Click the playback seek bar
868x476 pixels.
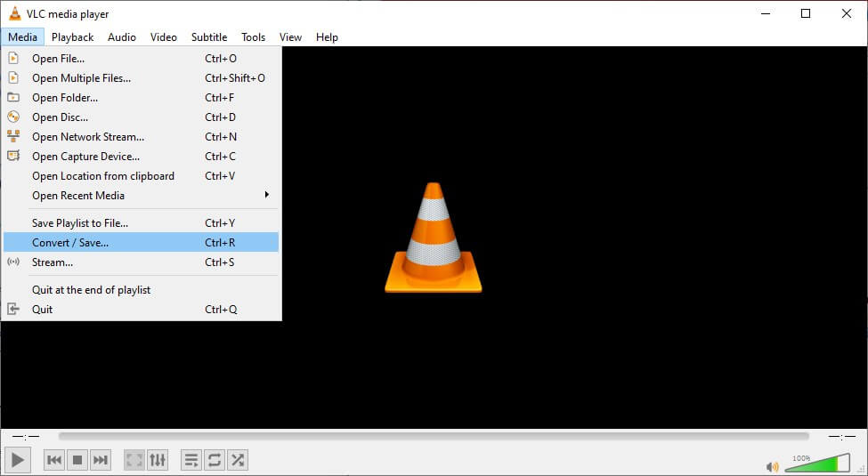click(434, 436)
